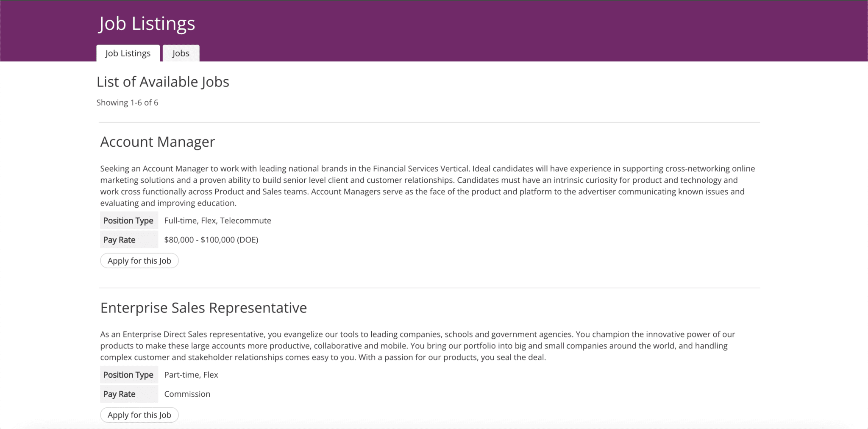Viewport: 868px width, 429px height.
Task: Click Account Manager's Position Type label
Action: [x=128, y=220]
